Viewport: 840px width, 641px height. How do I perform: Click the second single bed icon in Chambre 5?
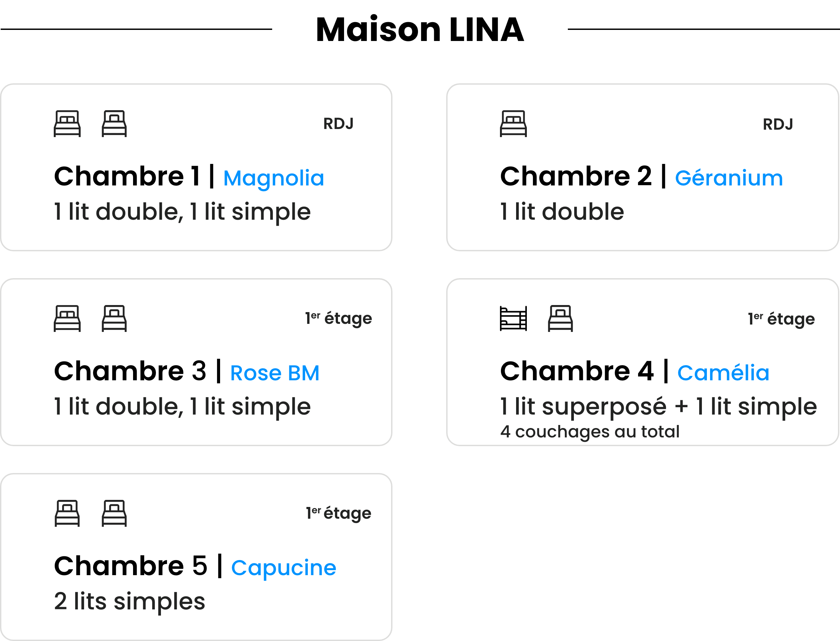pos(114,513)
